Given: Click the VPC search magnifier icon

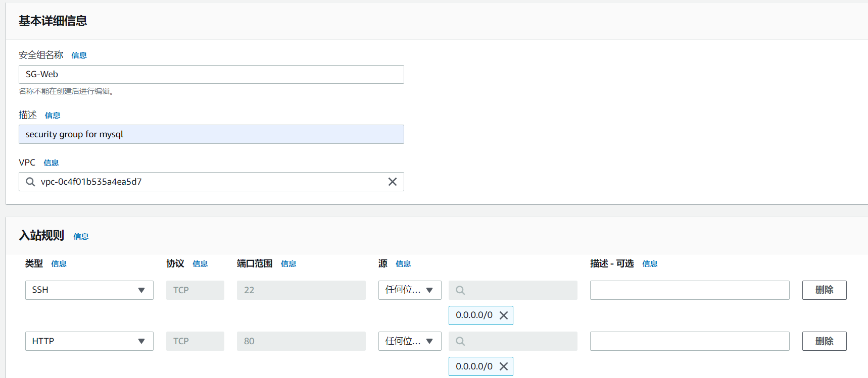Looking at the screenshot, I should tap(30, 182).
